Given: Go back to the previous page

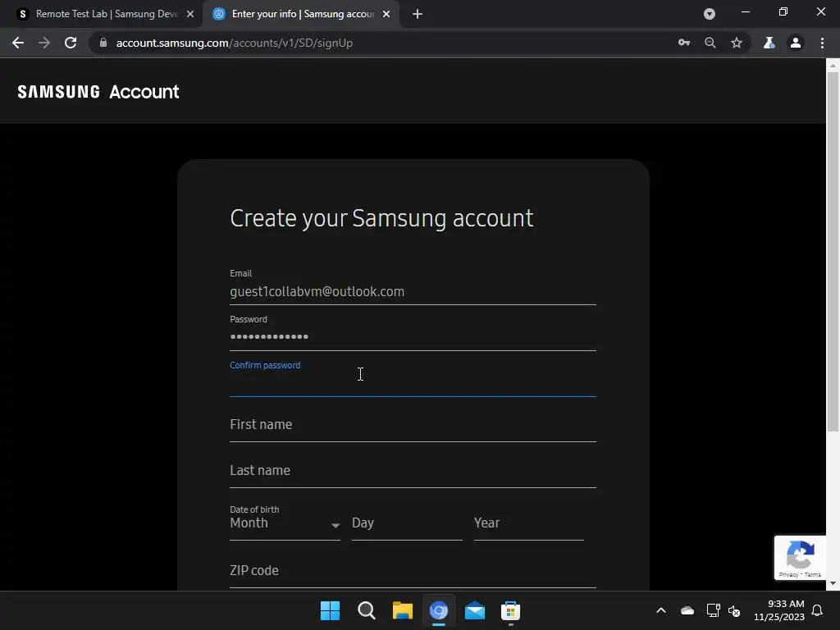Looking at the screenshot, I should tap(18, 43).
